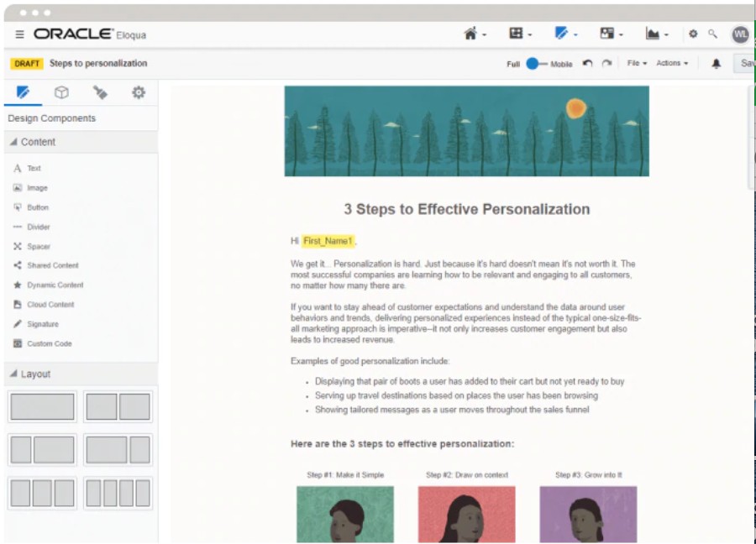The width and height of the screenshot is (756, 544).
Task: Open the gear settings panel icon
Action: 138,92
